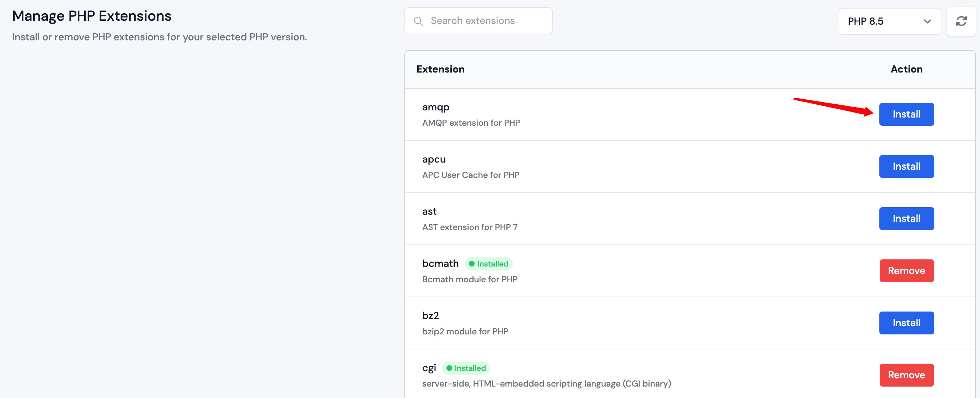The width and height of the screenshot is (980, 398).
Task: Click the refresh extensions icon
Action: point(961,21)
